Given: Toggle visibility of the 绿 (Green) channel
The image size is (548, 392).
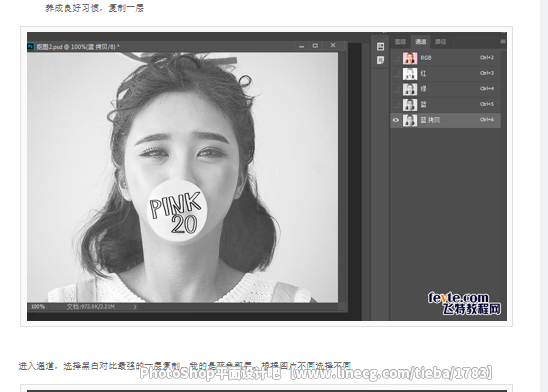Looking at the screenshot, I should [396, 89].
